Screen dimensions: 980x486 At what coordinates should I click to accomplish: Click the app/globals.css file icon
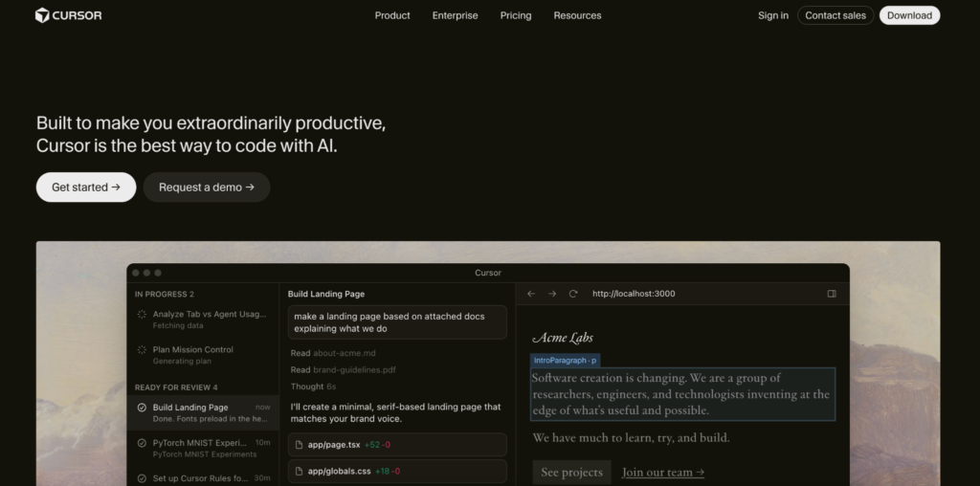(x=300, y=471)
